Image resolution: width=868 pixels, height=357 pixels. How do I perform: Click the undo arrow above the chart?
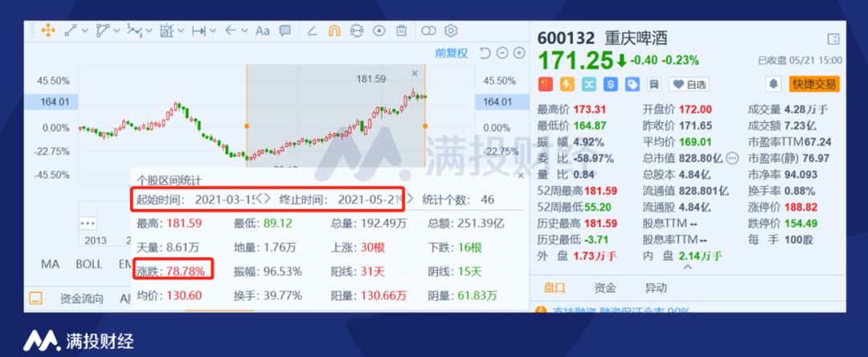tap(485, 53)
